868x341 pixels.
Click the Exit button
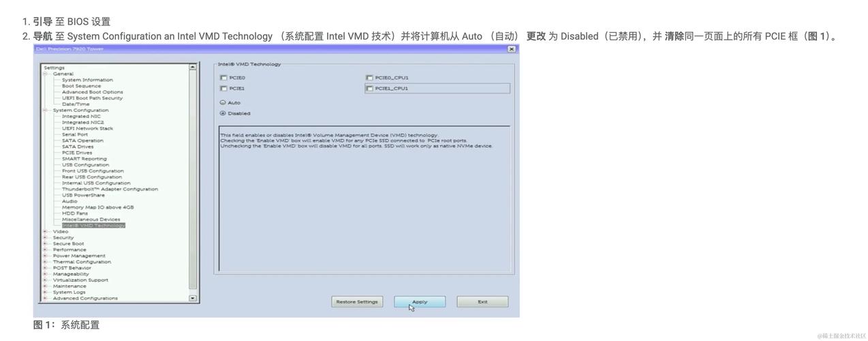click(482, 301)
